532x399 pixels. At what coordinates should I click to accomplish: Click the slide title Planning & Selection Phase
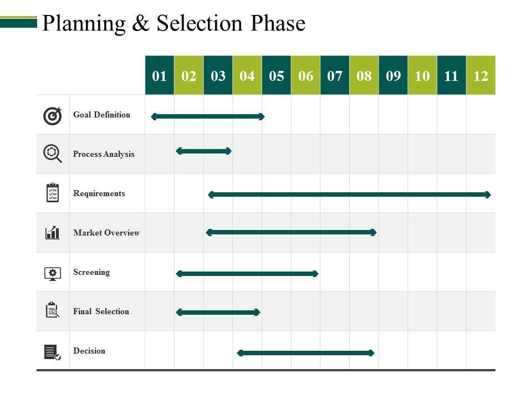coord(173,24)
